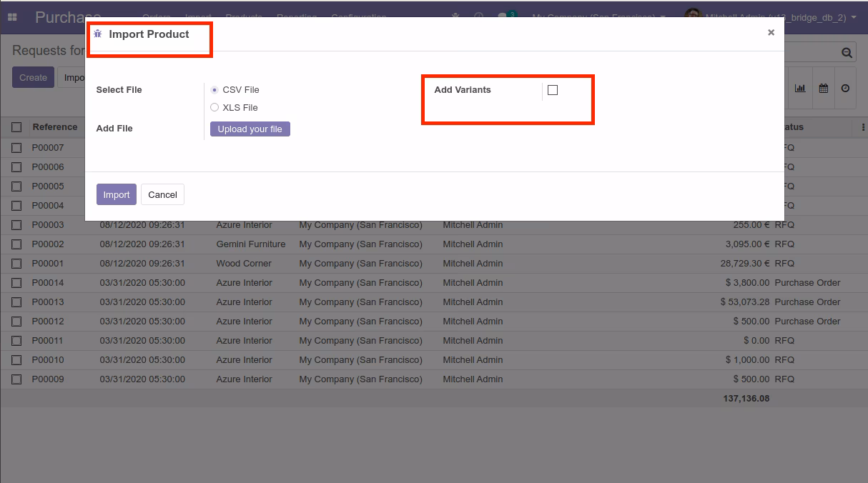868x483 pixels.
Task: Tick the checkbox for row P00010
Action: 16,360
